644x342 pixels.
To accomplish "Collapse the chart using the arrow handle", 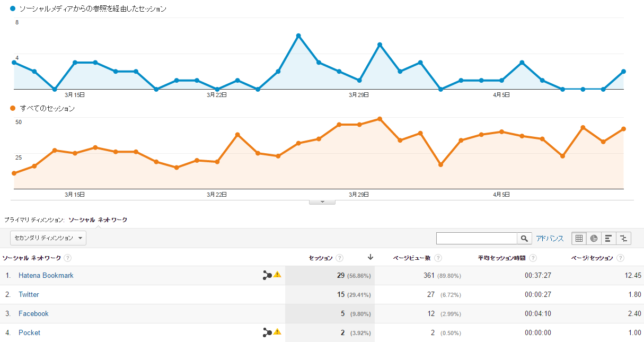I will [x=322, y=202].
